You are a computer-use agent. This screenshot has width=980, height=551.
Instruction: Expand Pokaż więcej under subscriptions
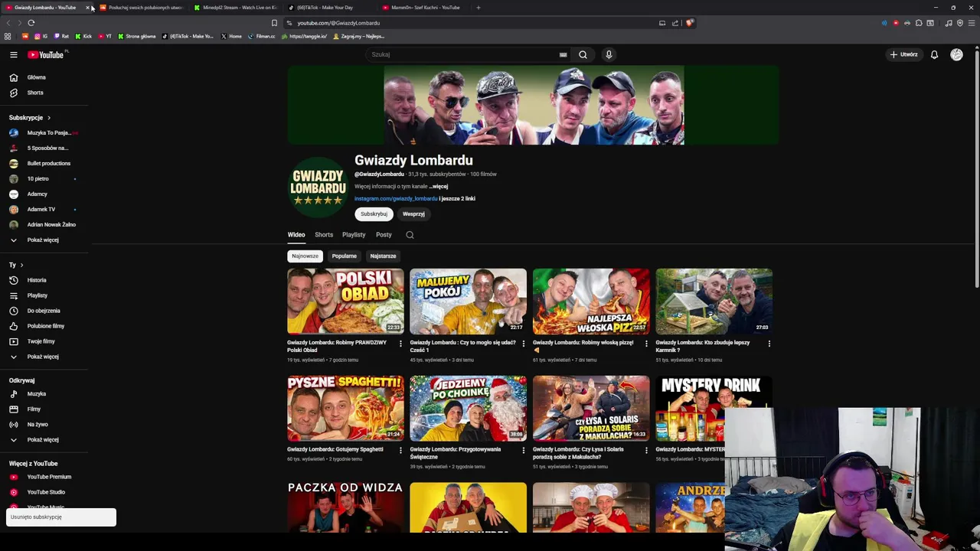(43, 240)
